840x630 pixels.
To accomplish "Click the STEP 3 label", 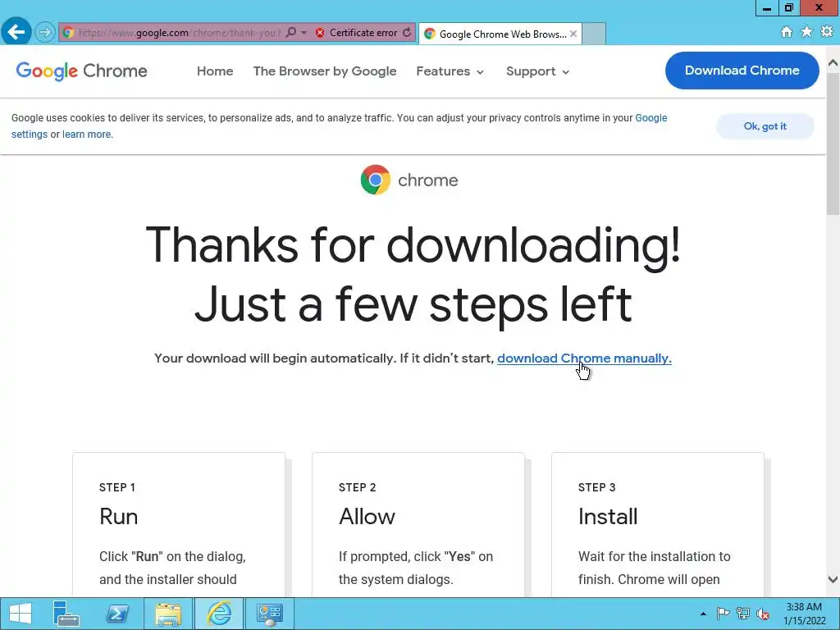I will pos(597,487).
